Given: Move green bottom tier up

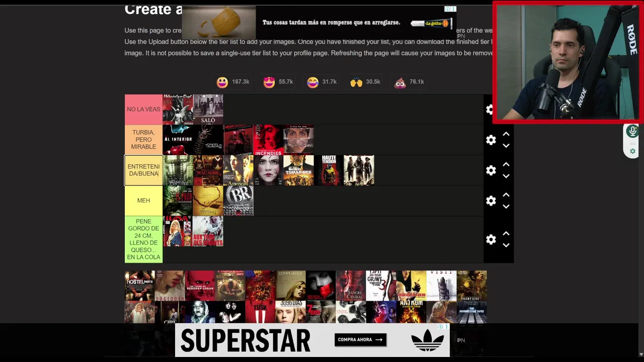Looking at the screenshot, I should (x=506, y=233).
